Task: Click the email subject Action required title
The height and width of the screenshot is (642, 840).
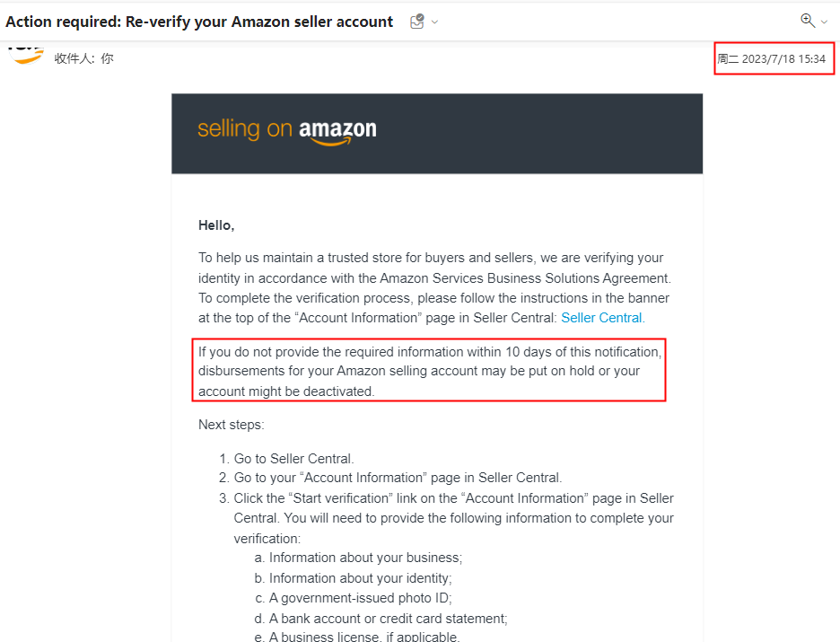Action: point(199,22)
